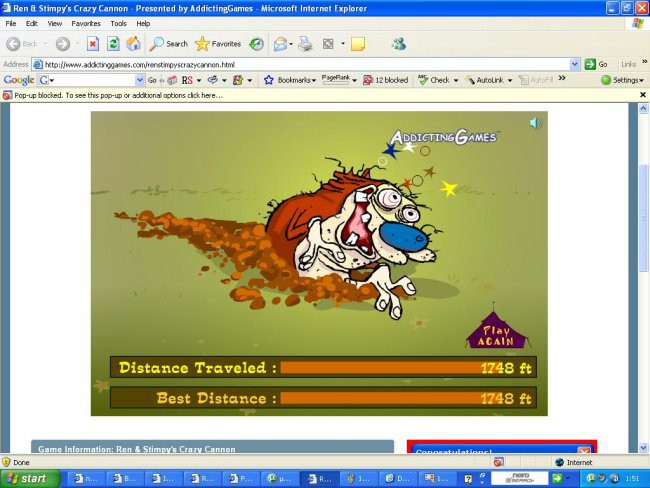This screenshot has height=488, width=650.
Task: Click the RS toolbar icon
Action: 187,80
